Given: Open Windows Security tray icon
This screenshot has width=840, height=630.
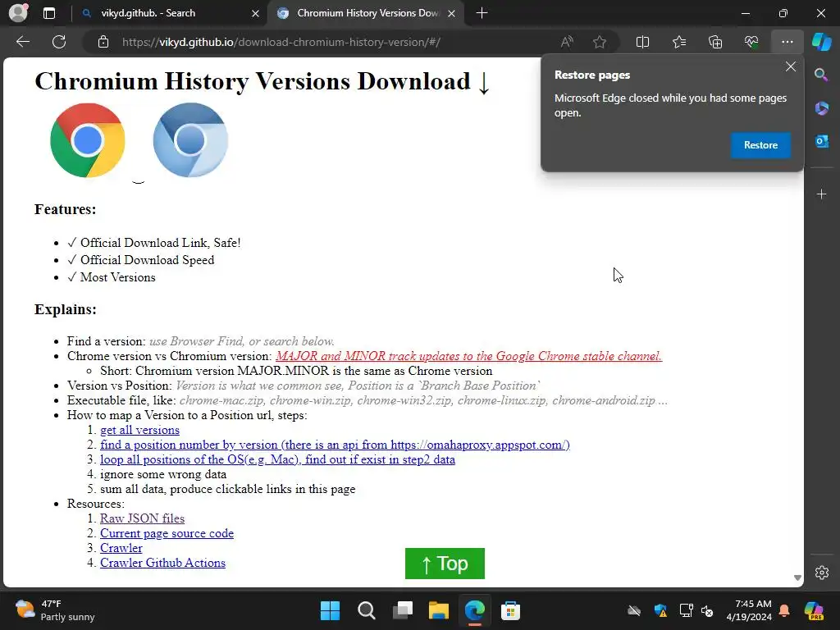Looking at the screenshot, I should point(660,610).
